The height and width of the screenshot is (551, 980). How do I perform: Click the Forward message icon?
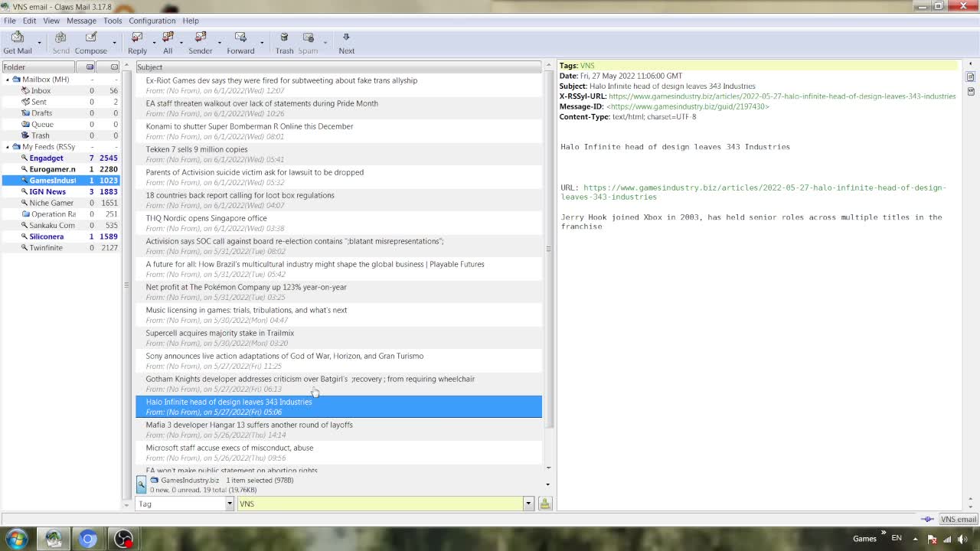(240, 37)
